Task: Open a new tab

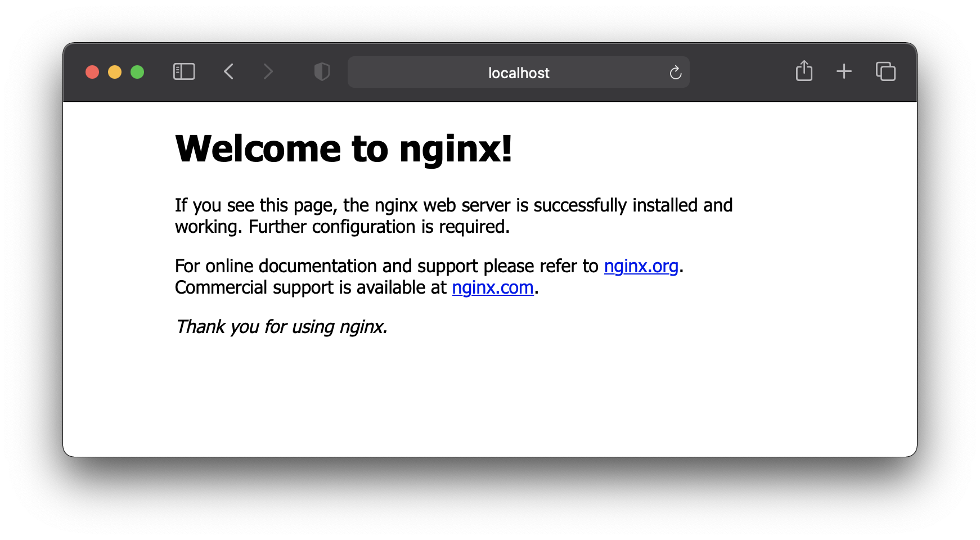Action: pos(844,71)
